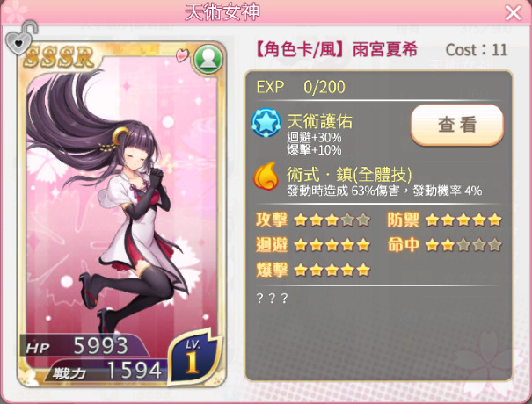Click the blue star 天術護佑 skill icon
This screenshot has width=532, height=404.
[266, 122]
